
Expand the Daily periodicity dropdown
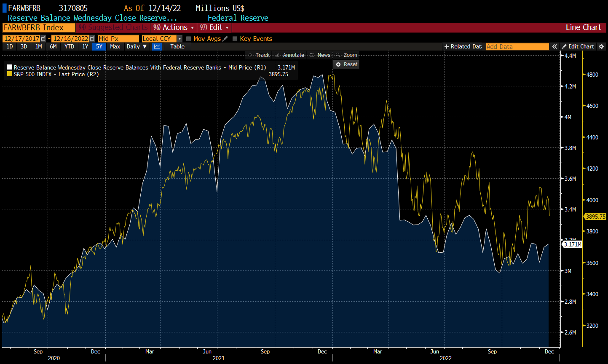click(x=137, y=47)
